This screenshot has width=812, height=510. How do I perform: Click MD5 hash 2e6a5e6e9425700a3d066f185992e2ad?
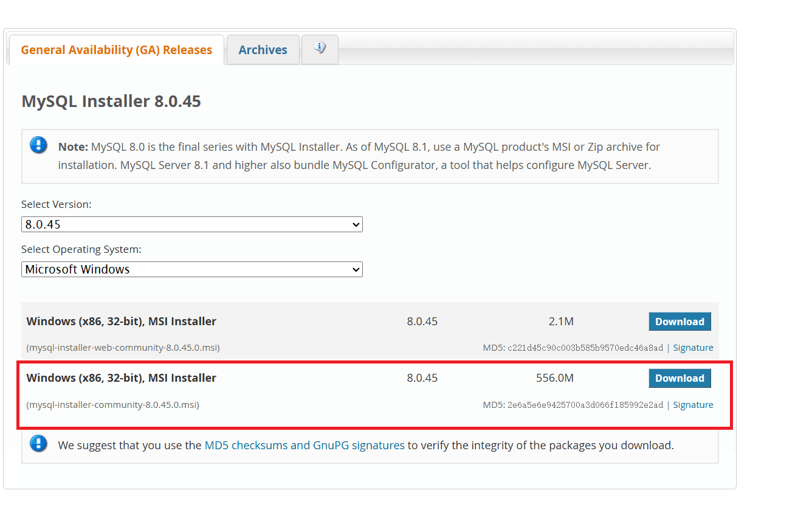coord(585,405)
